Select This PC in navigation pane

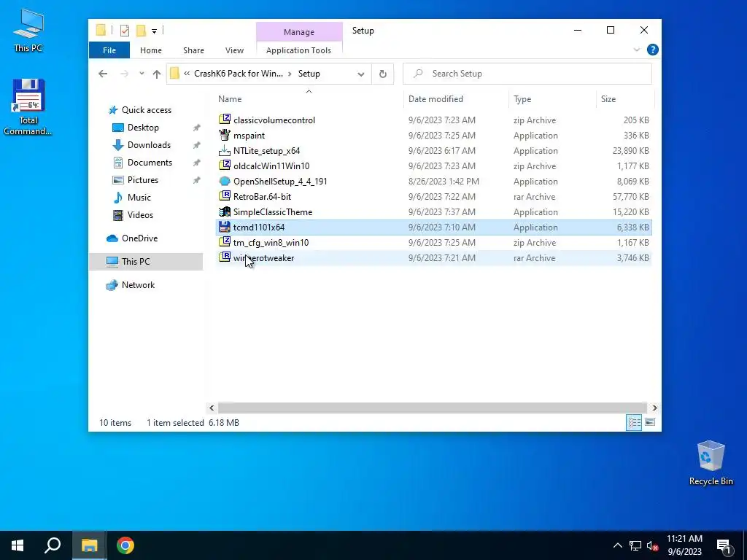point(146,262)
